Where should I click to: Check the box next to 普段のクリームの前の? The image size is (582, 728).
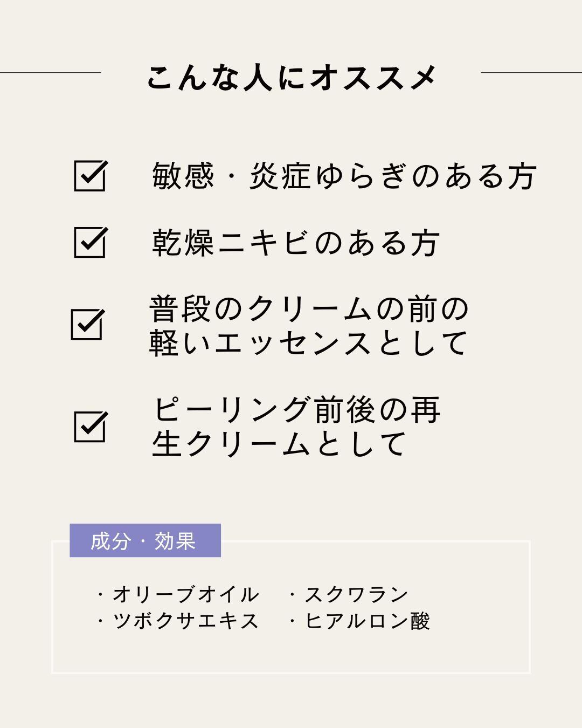pos(87,324)
